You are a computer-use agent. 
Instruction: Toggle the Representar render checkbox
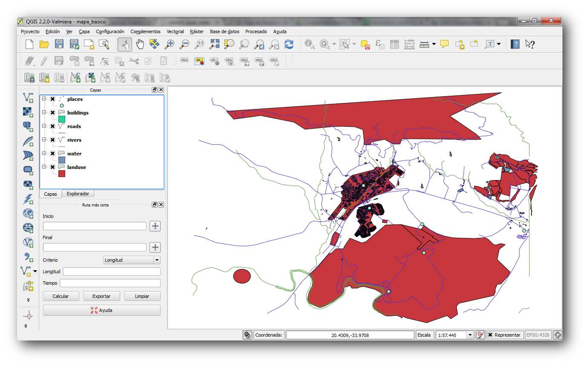click(490, 335)
